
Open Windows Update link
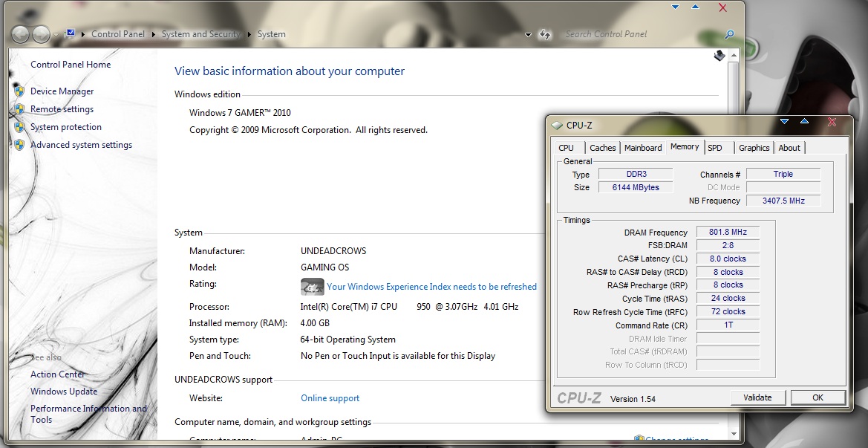(64, 392)
